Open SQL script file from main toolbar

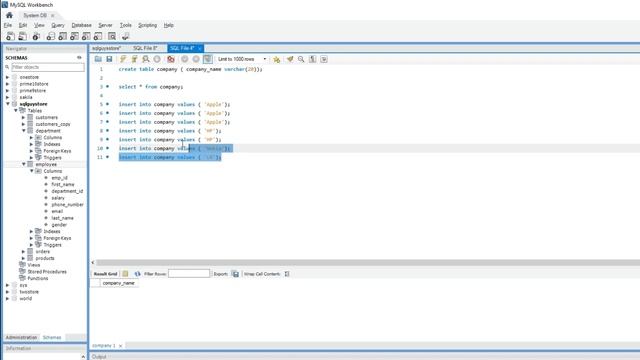22,37
